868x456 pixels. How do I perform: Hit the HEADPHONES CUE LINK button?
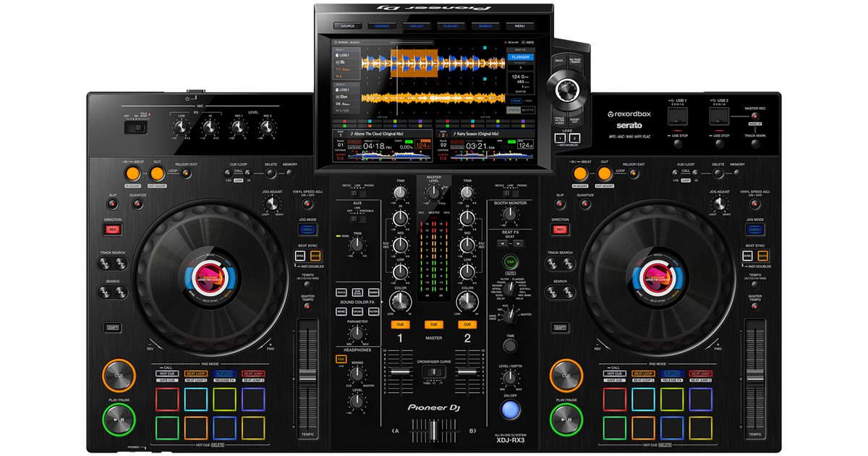coord(341,359)
